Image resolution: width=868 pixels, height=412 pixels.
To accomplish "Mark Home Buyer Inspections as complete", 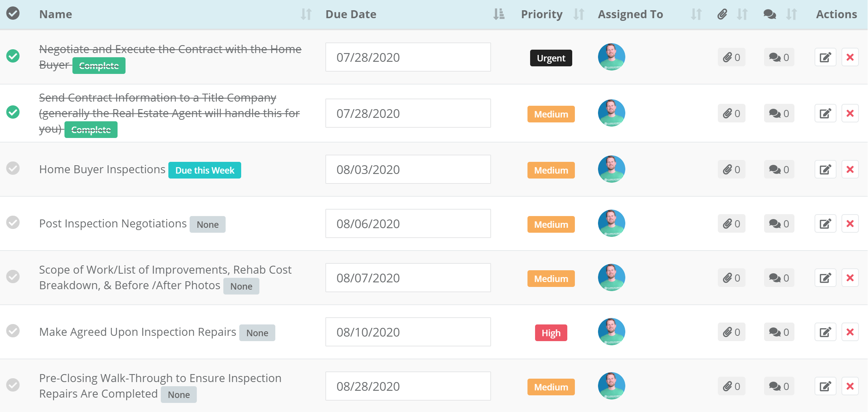I will click(13, 168).
